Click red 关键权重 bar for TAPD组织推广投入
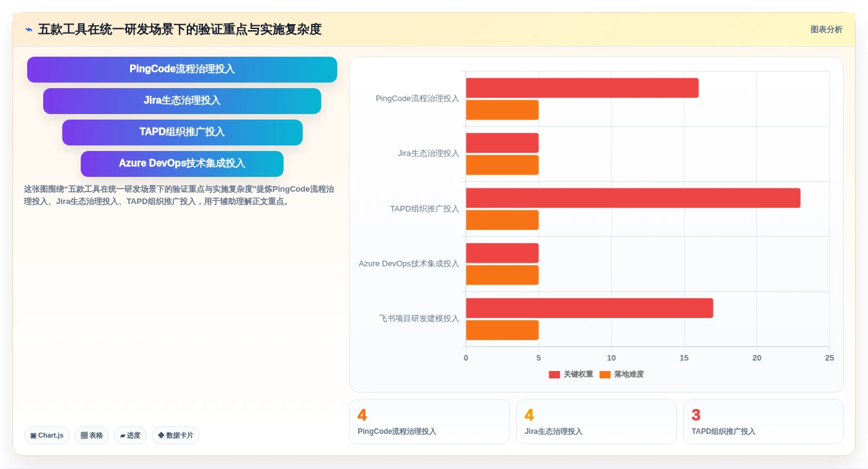The height and width of the screenshot is (469, 868). click(x=633, y=198)
